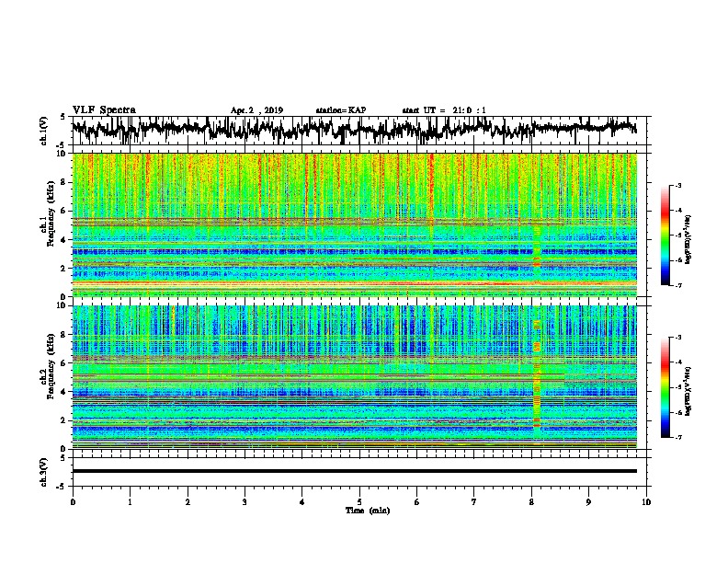Click the "ch.1 Frequency (kHz)" axis label
The height and width of the screenshot is (563, 728).
pos(47,213)
